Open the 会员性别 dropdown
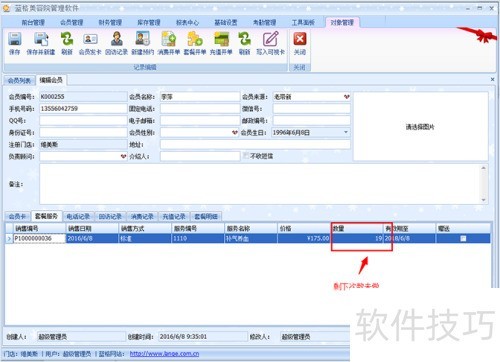Image resolution: width=500 pixels, height=362 pixels. (x=235, y=132)
